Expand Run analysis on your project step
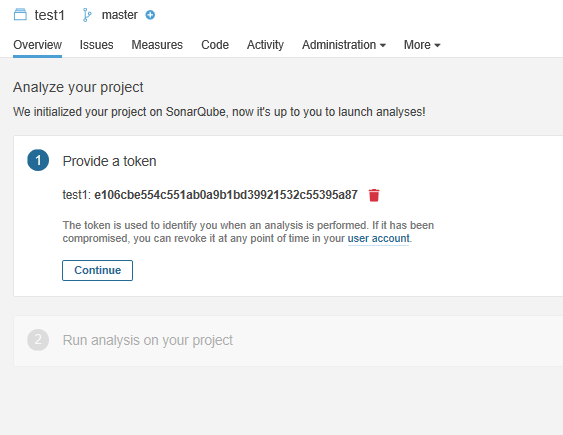This screenshot has width=563, height=435. (148, 340)
